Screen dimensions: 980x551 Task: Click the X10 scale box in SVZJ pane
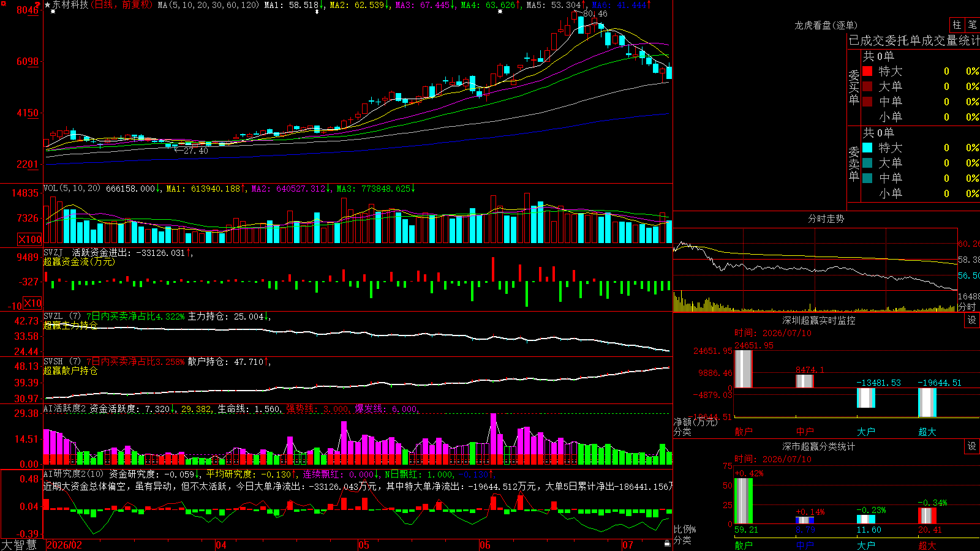[x=32, y=303]
